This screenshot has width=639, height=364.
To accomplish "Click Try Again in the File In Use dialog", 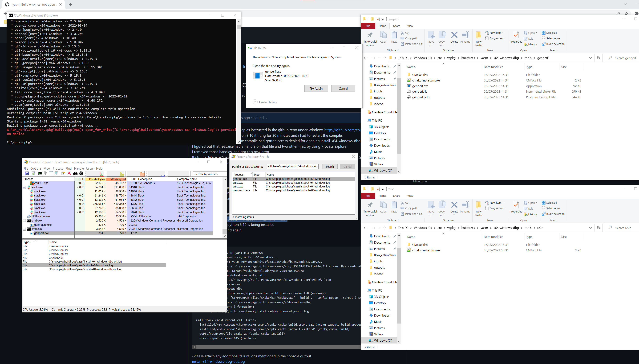I will [x=316, y=88].
